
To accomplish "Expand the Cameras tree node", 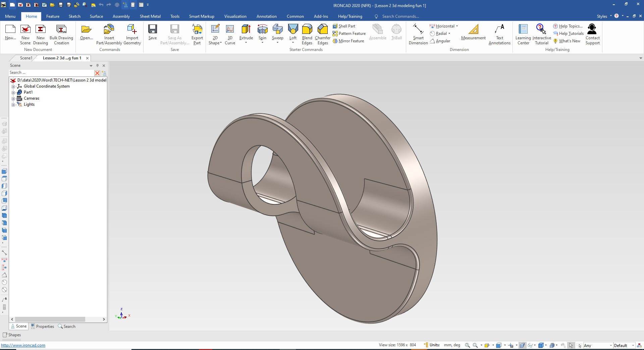I will [13, 99].
